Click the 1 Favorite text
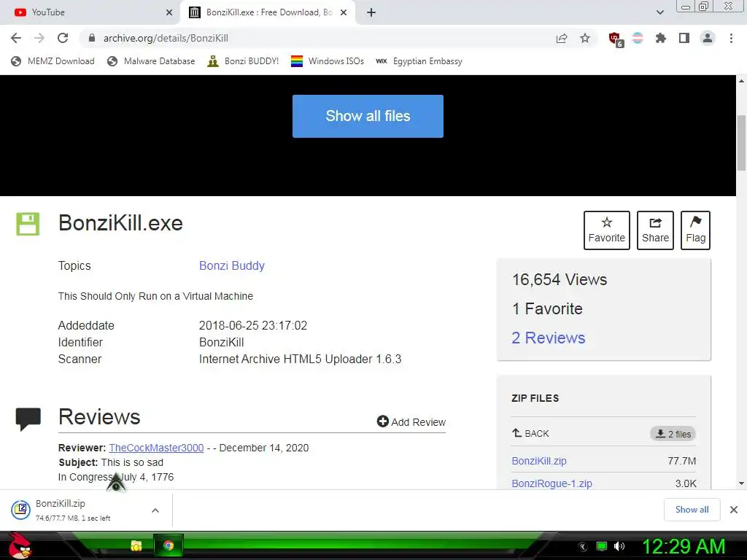This screenshot has width=747, height=560. click(547, 308)
